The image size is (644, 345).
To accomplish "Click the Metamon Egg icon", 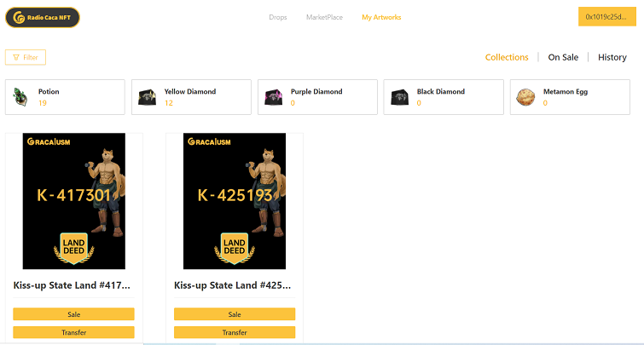I will [x=525, y=98].
